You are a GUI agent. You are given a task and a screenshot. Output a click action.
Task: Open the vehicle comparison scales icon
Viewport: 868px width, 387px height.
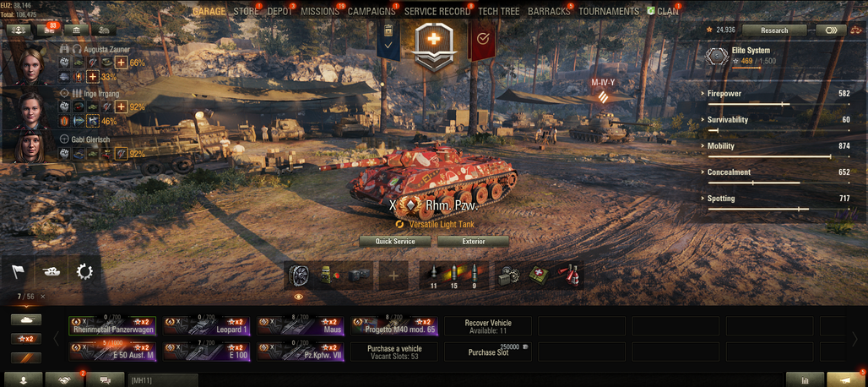coord(855,30)
